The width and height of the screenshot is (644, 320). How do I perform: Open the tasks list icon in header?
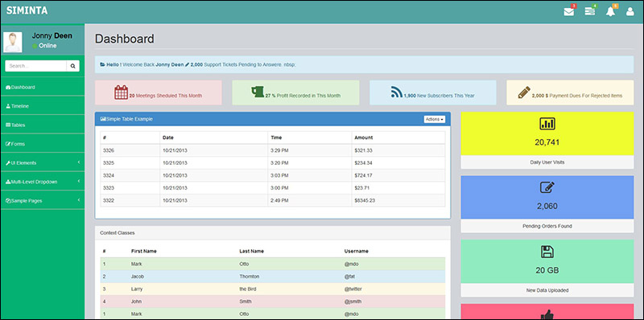point(590,11)
